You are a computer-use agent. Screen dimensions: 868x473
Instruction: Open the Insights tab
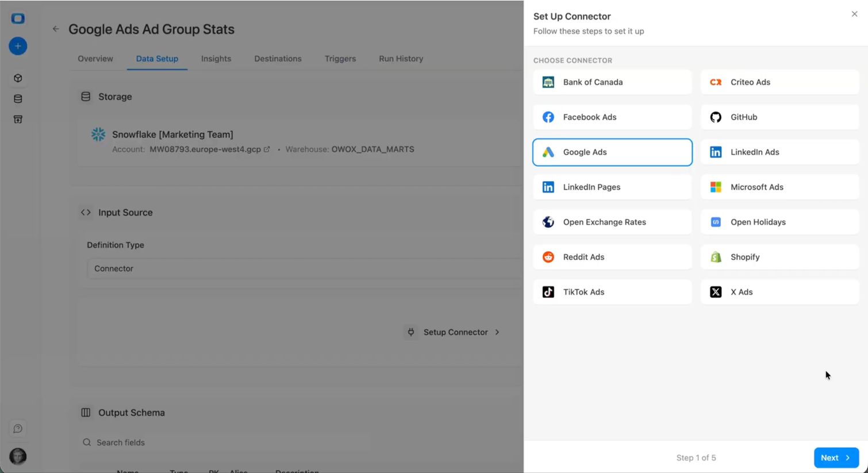[216, 59]
